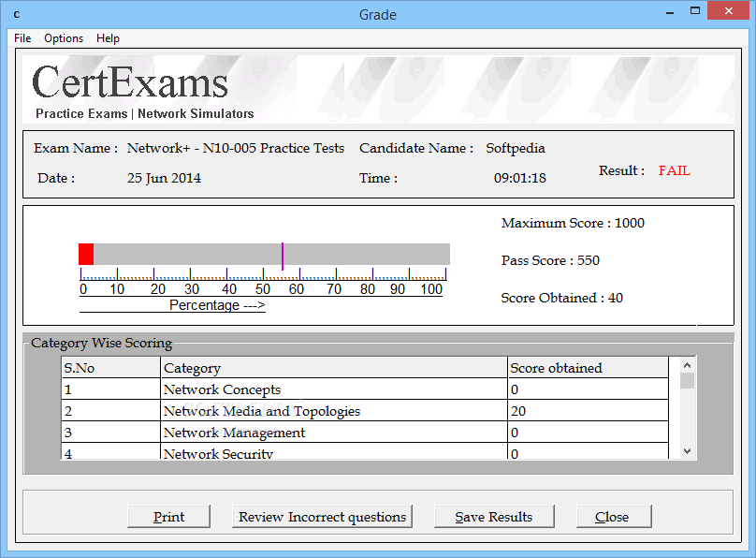The height and width of the screenshot is (558, 756).
Task: Click the time value 09:01:18
Action: point(520,178)
